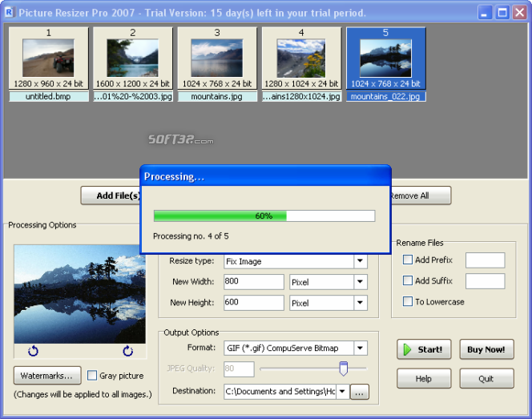Click the Processing... dialog title bar

[x=265, y=176]
